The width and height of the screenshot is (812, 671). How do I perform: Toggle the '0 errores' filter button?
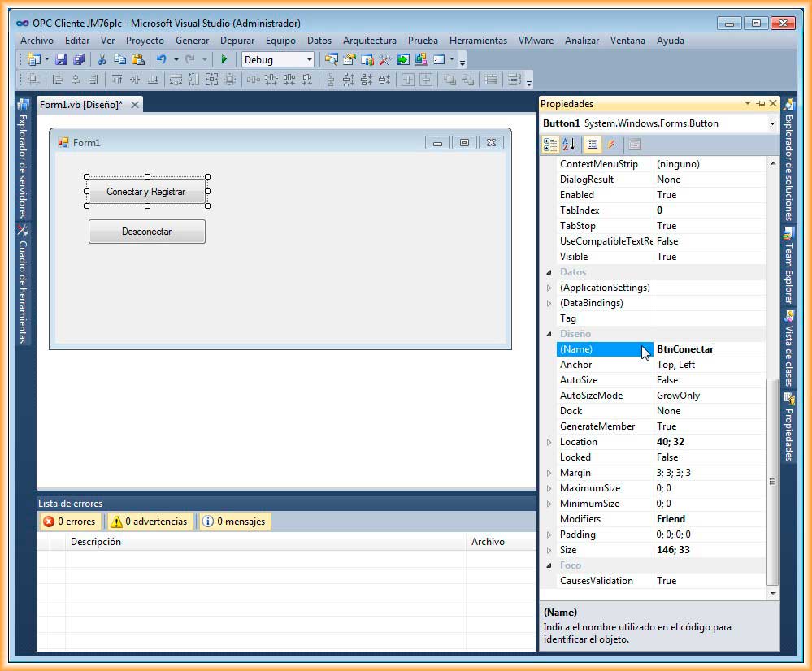(x=70, y=522)
